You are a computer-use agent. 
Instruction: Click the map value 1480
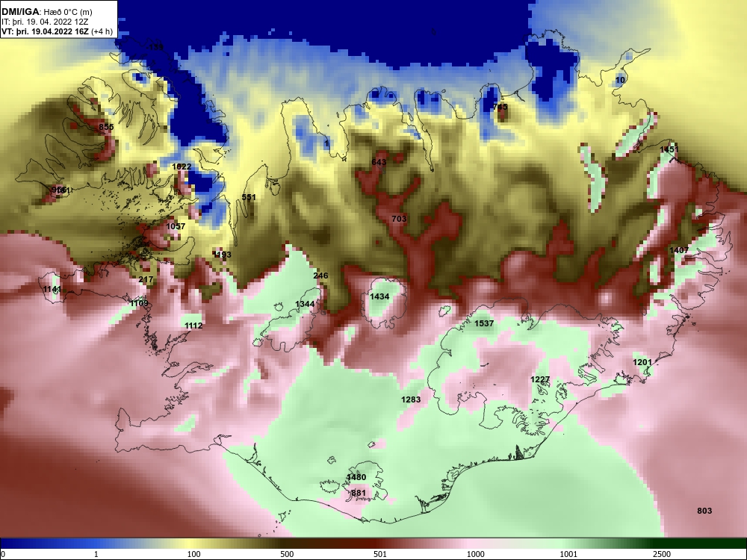[356, 478]
